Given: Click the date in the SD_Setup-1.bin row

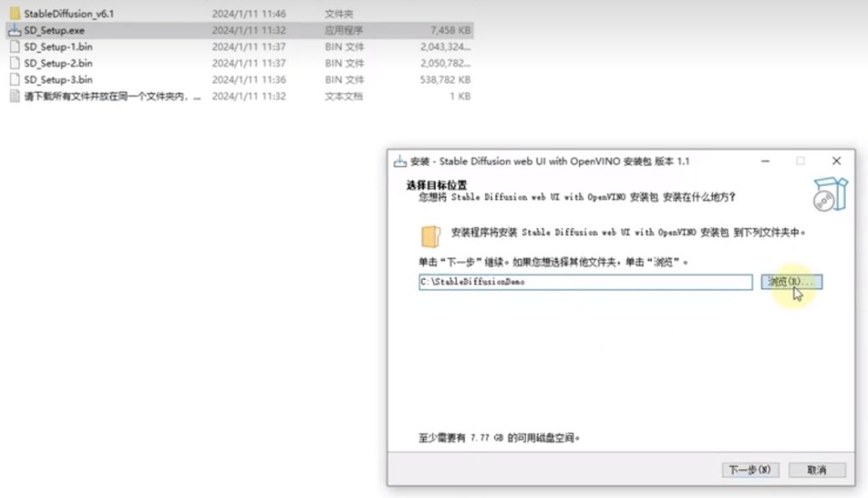Looking at the screenshot, I should pos(249,47).
